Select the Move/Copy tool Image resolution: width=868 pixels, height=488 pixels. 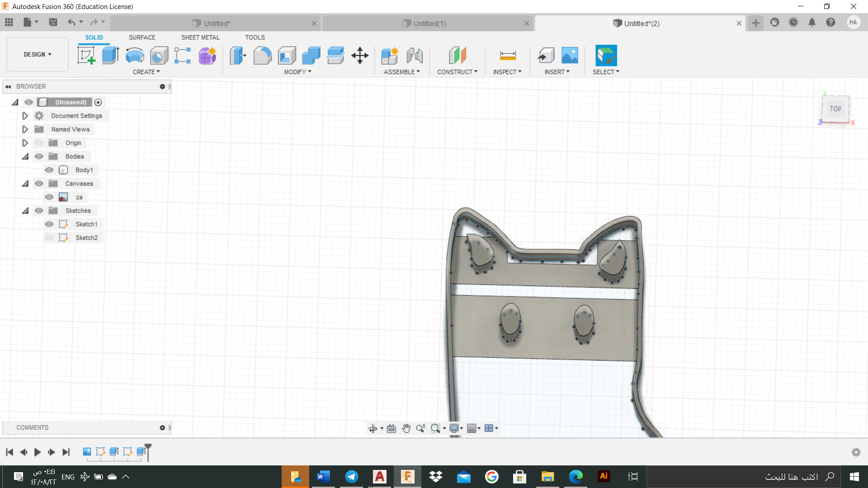tap(360, 56)
